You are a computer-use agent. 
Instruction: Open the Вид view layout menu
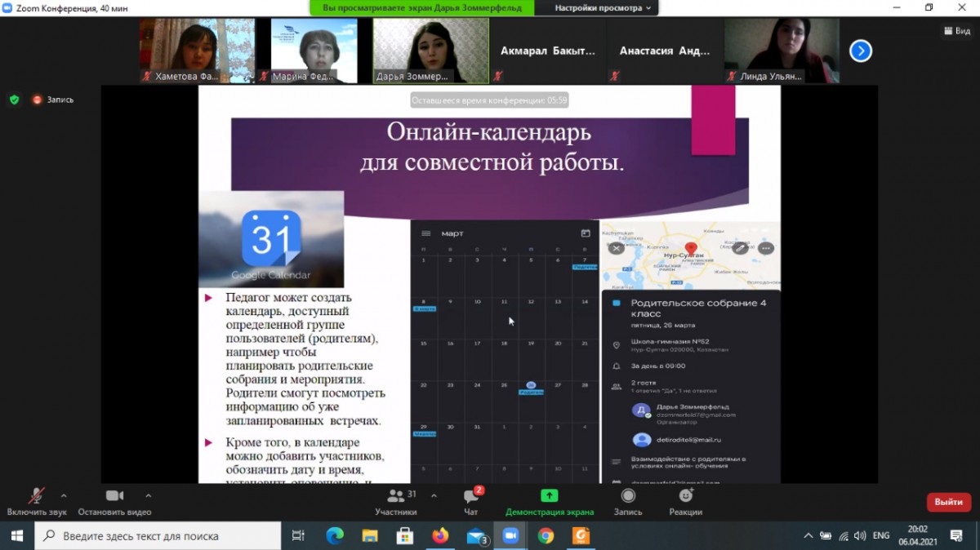(957, 31)
